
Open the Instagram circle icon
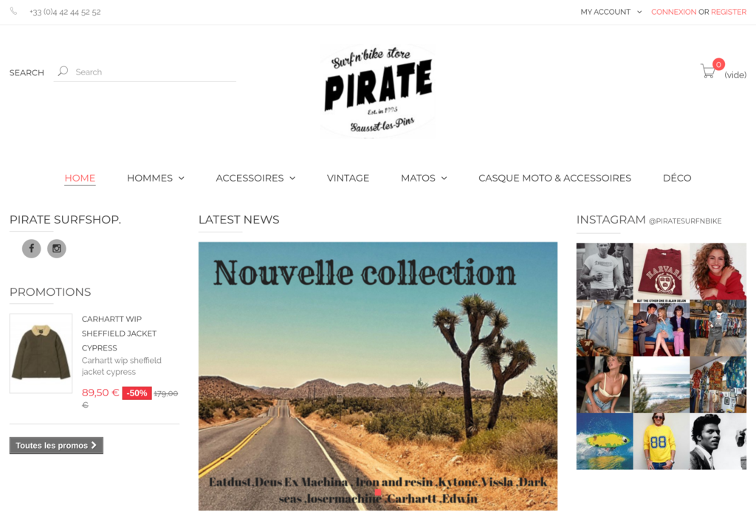[x=56, y=249]
